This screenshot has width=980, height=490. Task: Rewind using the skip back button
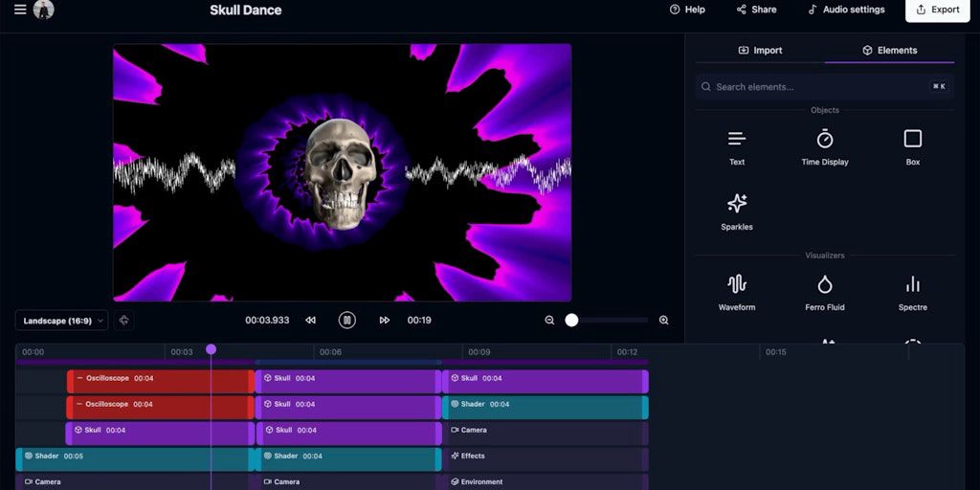click(x=310, y=321)
